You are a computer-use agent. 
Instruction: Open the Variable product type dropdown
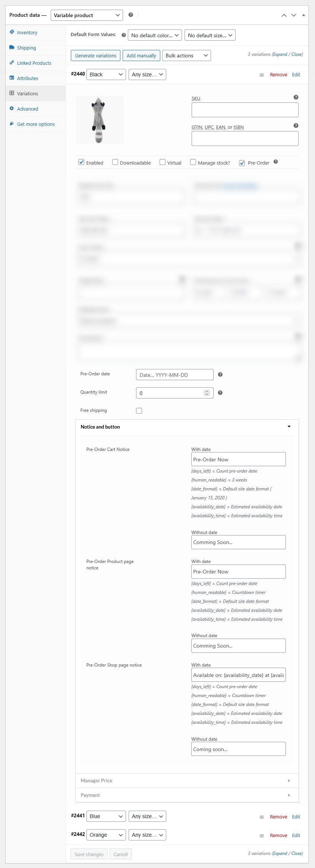coord(86,15)
